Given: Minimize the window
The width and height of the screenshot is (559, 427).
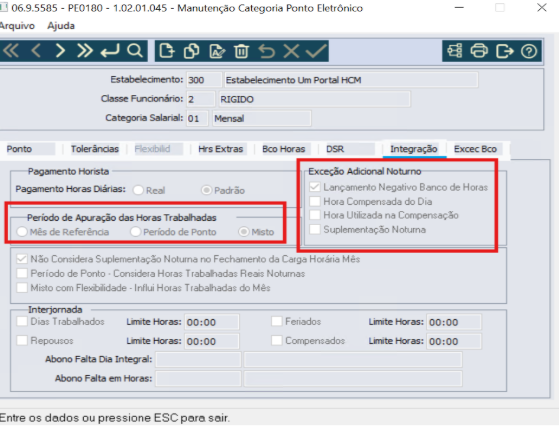Looking at the screenshot, I should click(460, 7).
